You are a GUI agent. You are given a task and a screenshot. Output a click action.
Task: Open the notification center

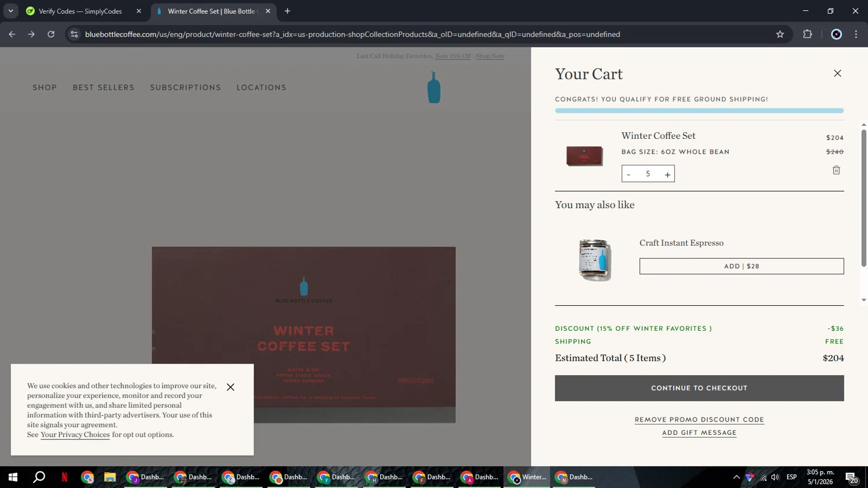tap(852, 478)
